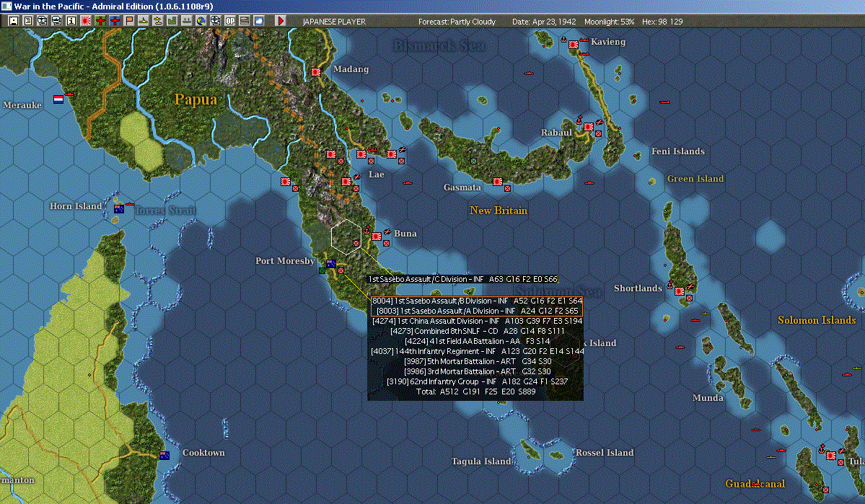Click the airfield plane icon at Rabaul
Viewport: 865px width, 504px height.
coord(599,122)
